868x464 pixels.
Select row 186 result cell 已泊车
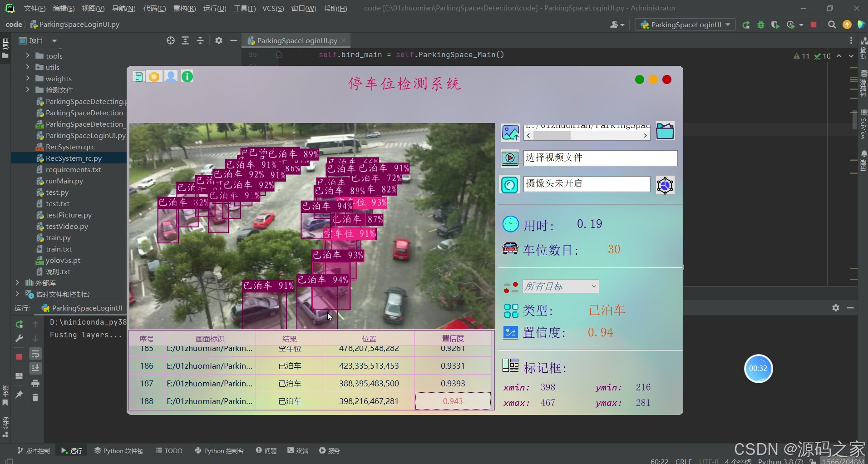click(x=290, y=366)
